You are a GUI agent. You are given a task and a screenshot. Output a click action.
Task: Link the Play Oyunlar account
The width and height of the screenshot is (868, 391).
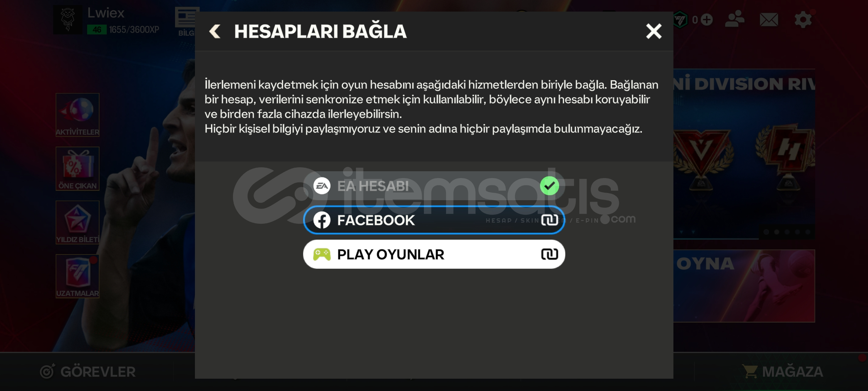tap(434, 254)
